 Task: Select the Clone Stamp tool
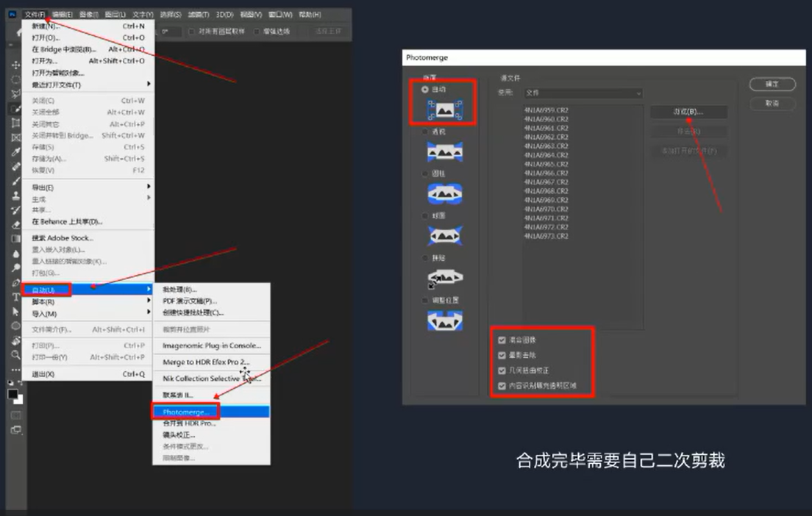[15, 196]
